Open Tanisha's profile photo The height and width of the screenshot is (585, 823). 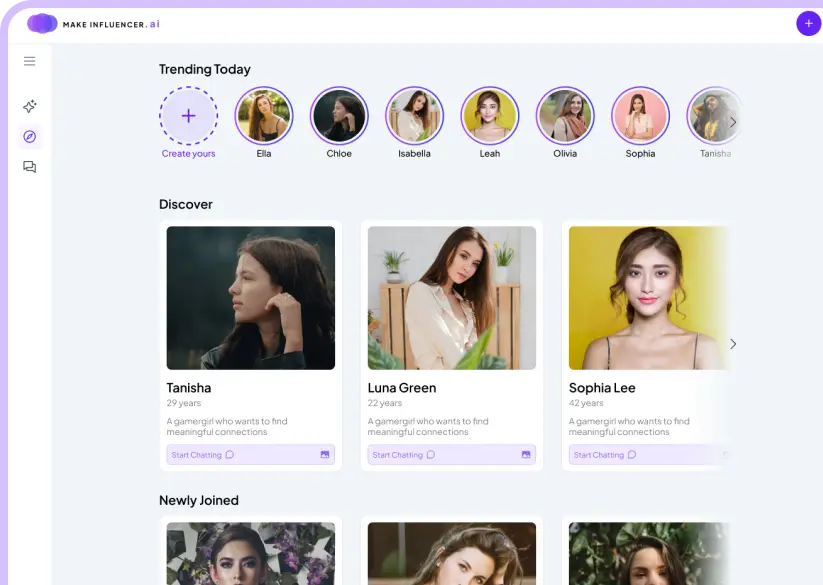250,297
